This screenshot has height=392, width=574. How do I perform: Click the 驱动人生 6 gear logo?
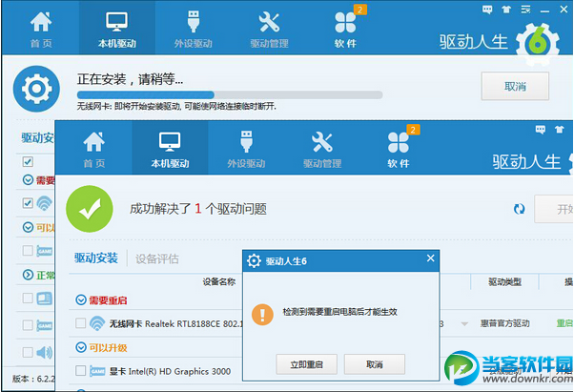coord(538,43)
